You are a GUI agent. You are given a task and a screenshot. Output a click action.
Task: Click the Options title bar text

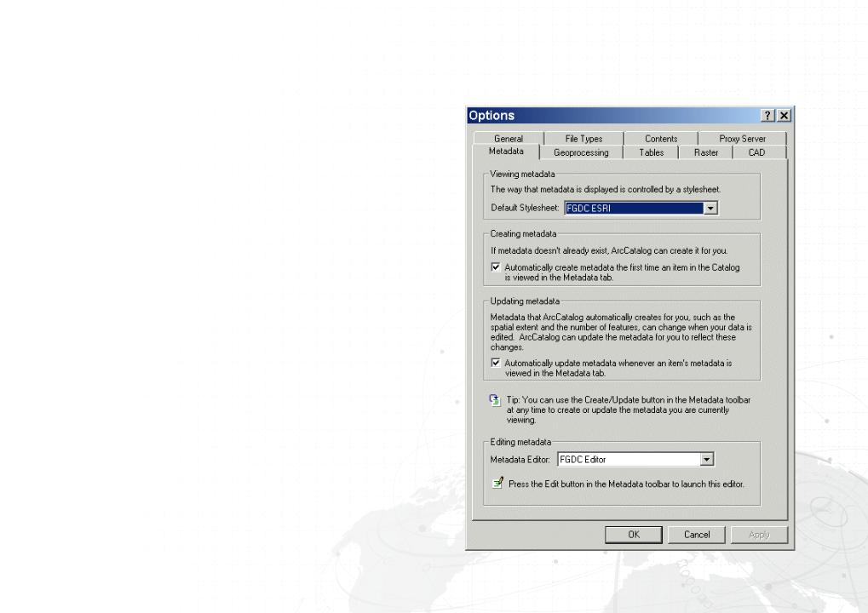pos(491,115)
